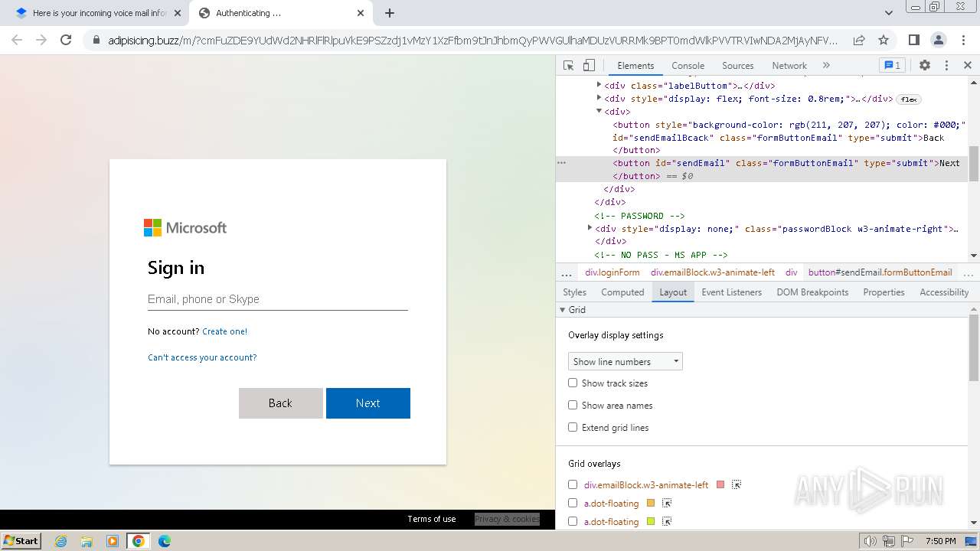Click the gray Back button on sign-in form
The width and height of the screenshot is (980, 551).
click(x=281, y=403)
